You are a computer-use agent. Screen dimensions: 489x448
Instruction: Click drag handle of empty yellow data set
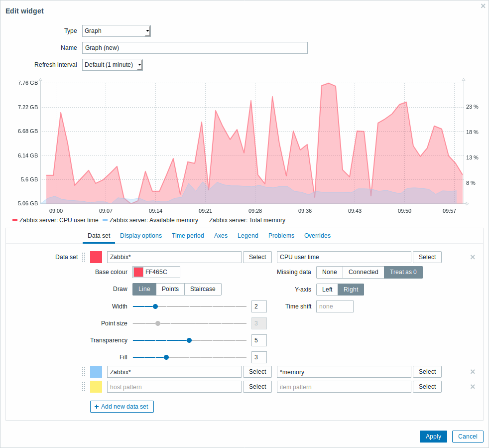click(84, 387)
